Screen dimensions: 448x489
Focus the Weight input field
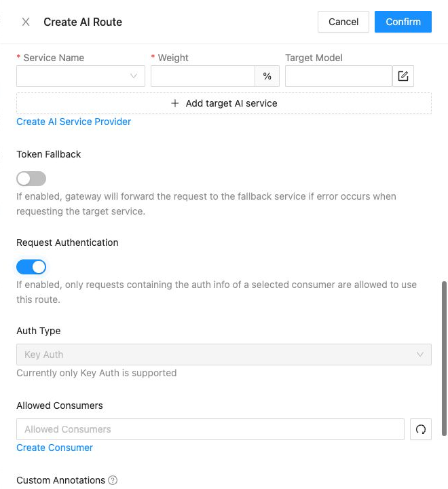tap(203, 76)
